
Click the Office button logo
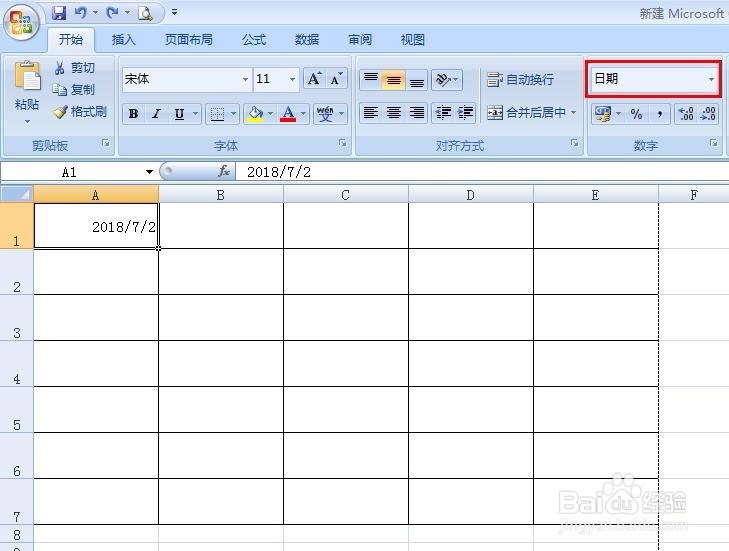[x=20, y=22]
